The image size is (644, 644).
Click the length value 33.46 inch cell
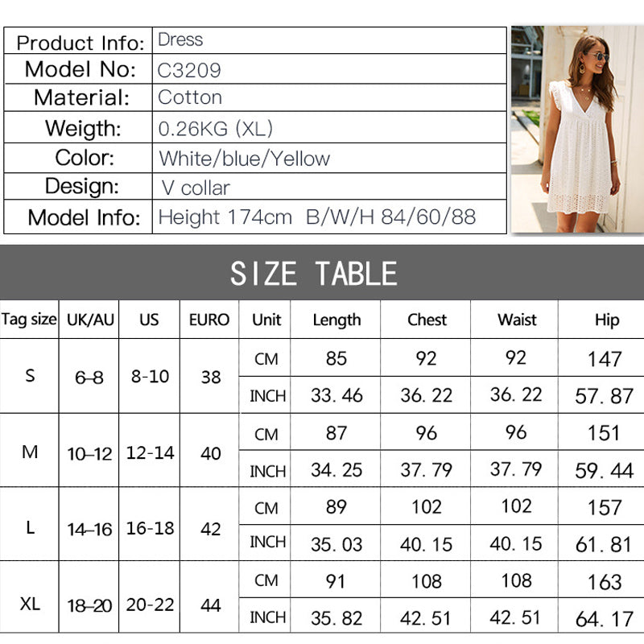336,395
